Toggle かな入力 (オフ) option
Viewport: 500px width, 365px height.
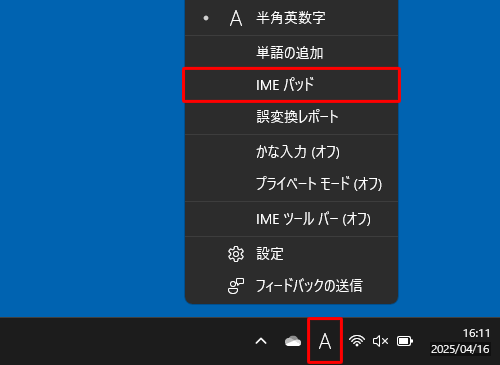tap(291, 152)
